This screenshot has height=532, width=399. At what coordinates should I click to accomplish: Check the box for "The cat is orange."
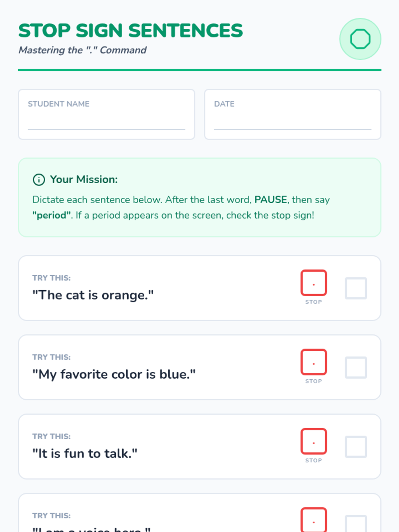[356, 288]
